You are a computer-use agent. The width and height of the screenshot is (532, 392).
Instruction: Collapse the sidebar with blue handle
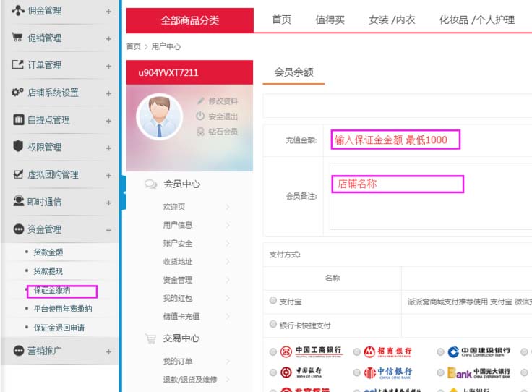point(124,192)
